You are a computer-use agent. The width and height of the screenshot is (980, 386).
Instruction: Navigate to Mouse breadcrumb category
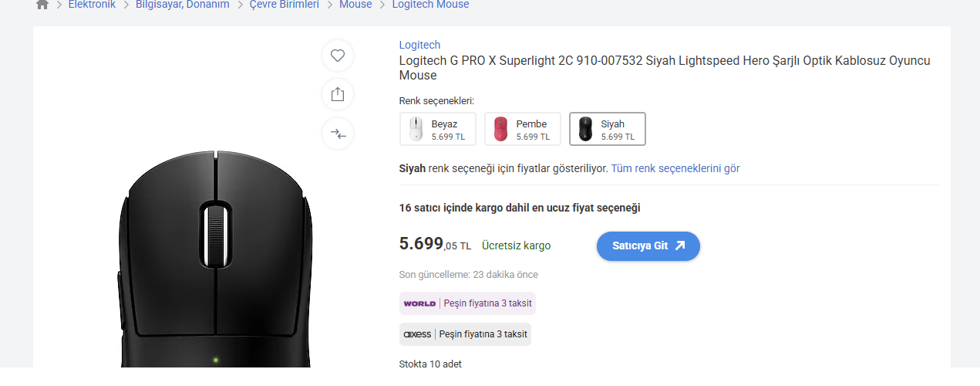355,5
